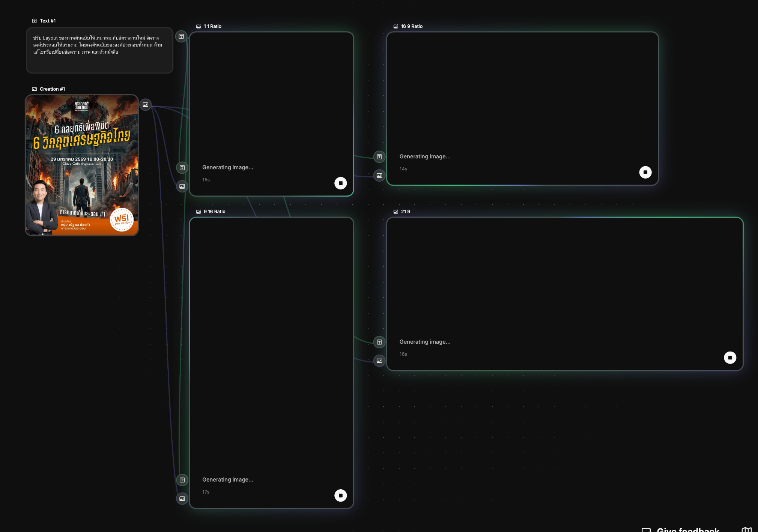Select the Creation #1 poster thumbnail
This screenshot has width=758, height=532.
coord(82,165)
